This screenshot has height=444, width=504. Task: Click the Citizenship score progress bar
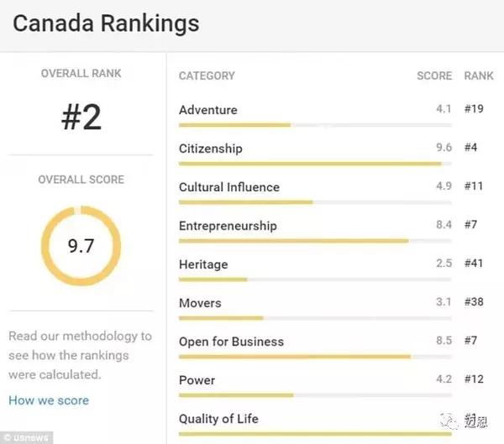click(315, 164)
